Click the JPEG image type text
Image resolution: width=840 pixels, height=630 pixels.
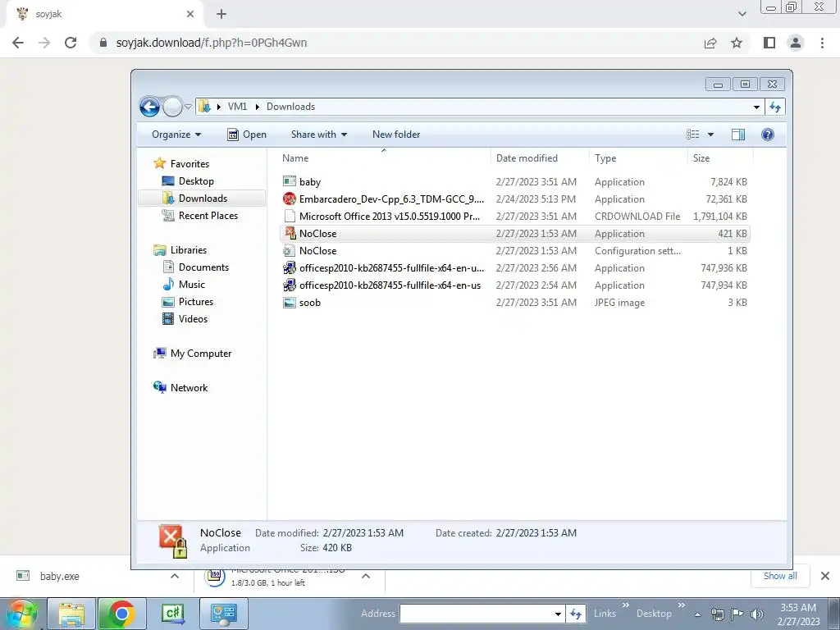619,302
